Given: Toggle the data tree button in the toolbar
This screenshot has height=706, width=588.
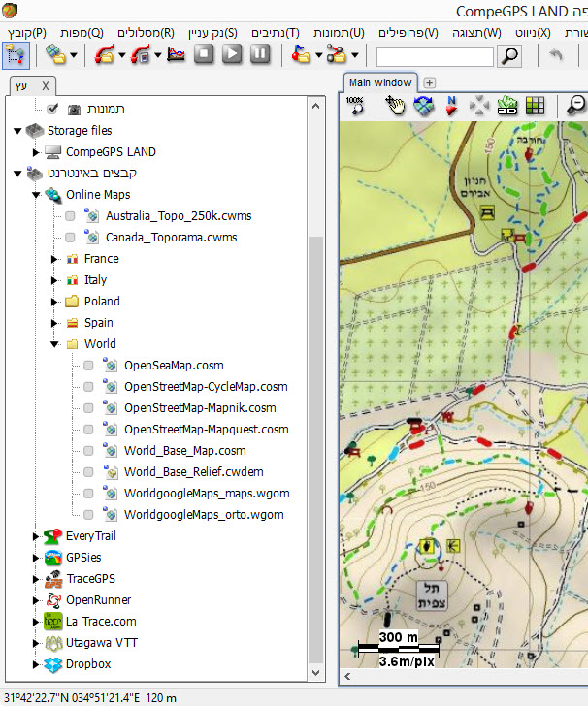Looking at the screenshot, I should click(16, 55).
